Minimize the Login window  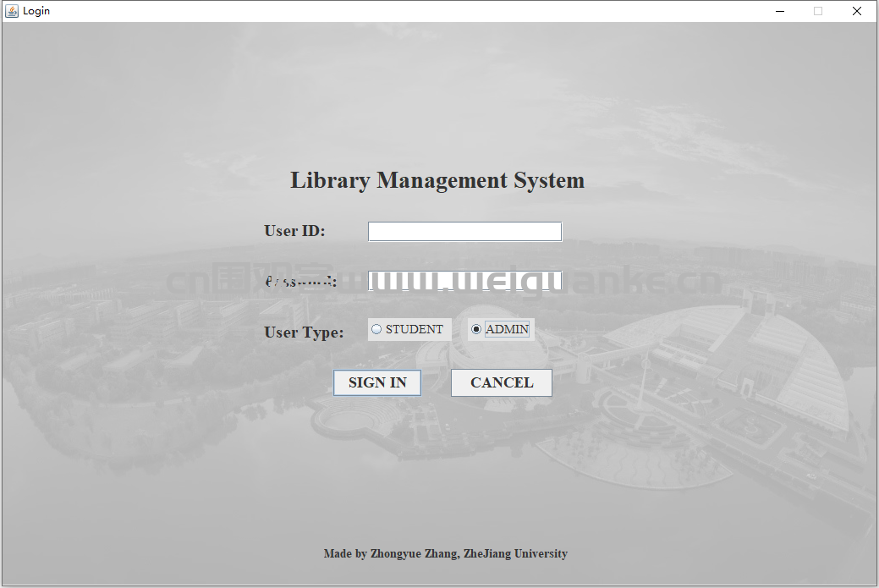[780, 11]
